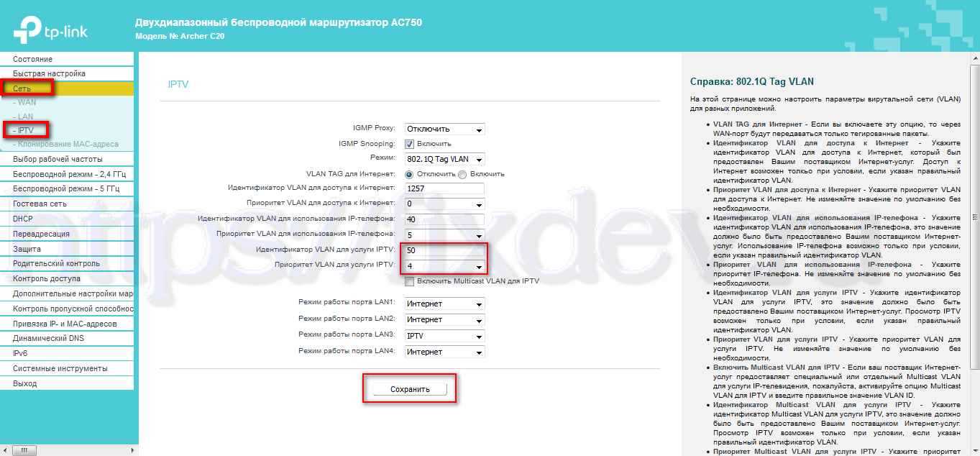Select VLAN TAG Отключить radio button
The height and width of the screenshot is (456, 980).
pos(410,174)
